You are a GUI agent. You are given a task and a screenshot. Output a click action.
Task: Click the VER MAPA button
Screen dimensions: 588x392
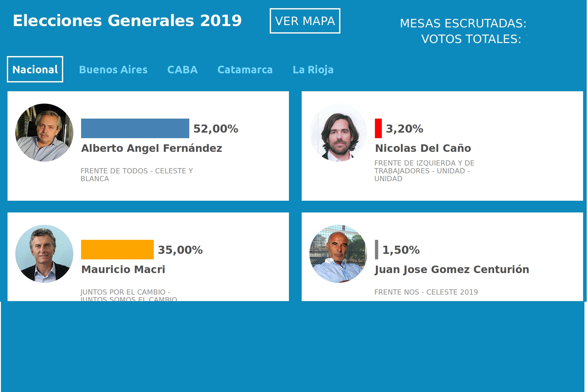pos(305,21)
